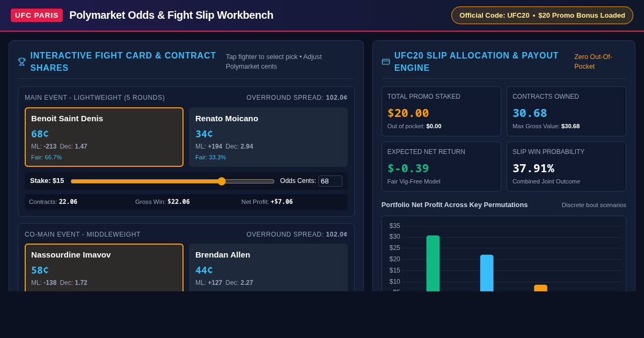The width and height of the screenshot is (644, 338).
Task: Select Benoit Saint Denis as pick
Action: coord(104,137)
